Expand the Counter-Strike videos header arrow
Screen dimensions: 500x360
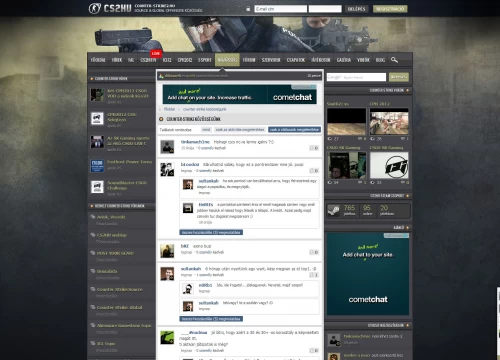pyautogui.click(x=407, y=90)
